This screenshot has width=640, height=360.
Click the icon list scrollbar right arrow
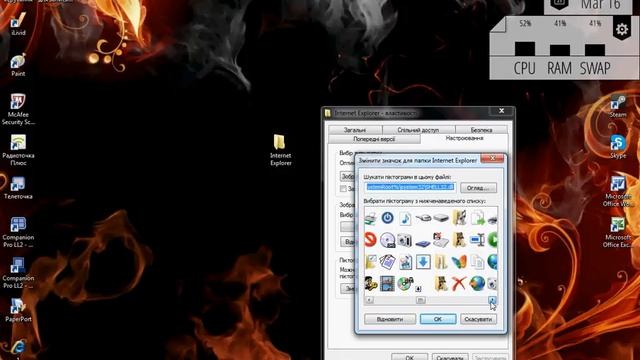(492, 300)
